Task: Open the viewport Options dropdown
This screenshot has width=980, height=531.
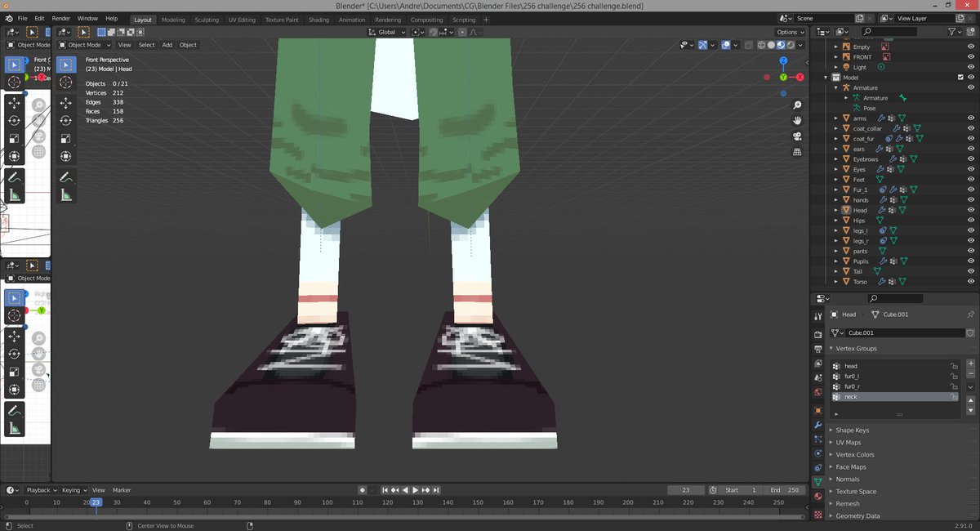Action: (790, 32)
